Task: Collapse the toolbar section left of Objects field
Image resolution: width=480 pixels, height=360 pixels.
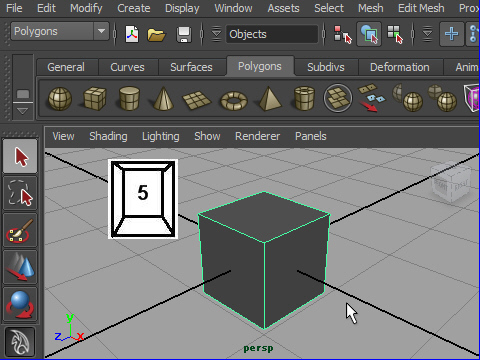Action: (216, 34)
